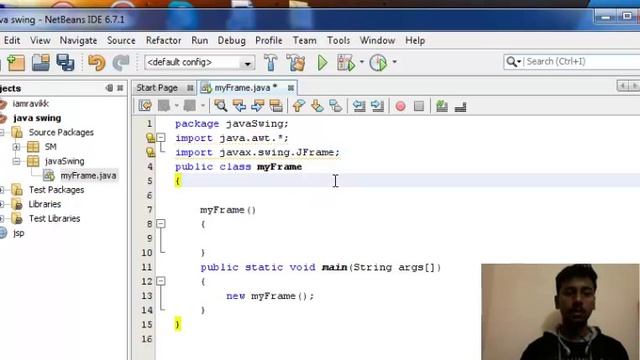
Task: Collapse the main method fold
Action: coord(161,281)
